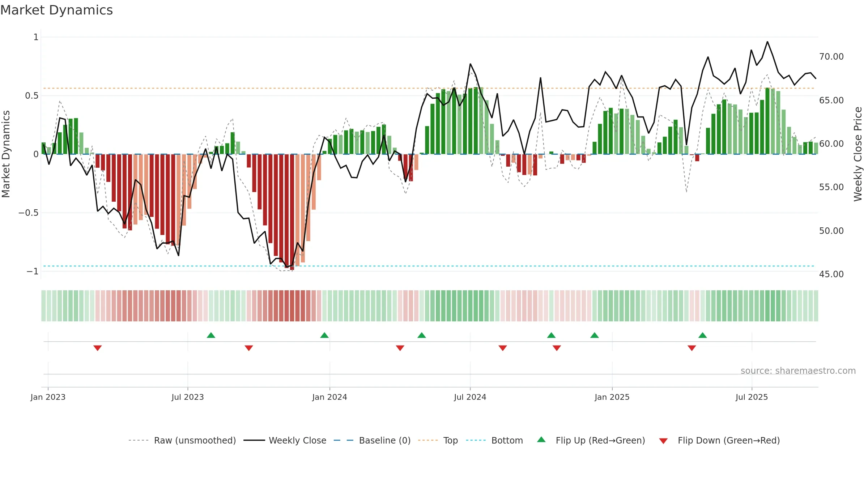Toggle the Bottom threshold legend entry

[x=494, y=440]
